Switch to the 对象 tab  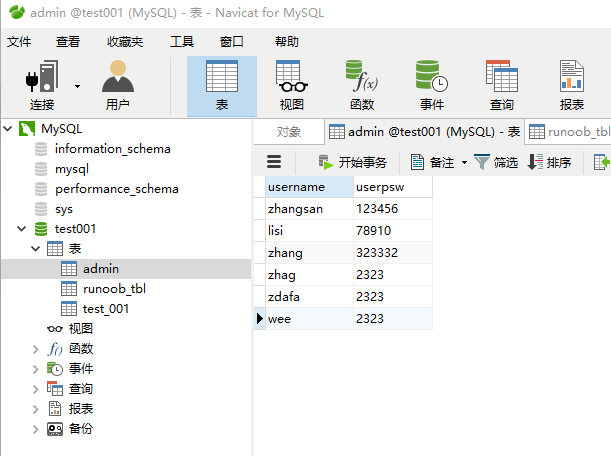point(289,132)
